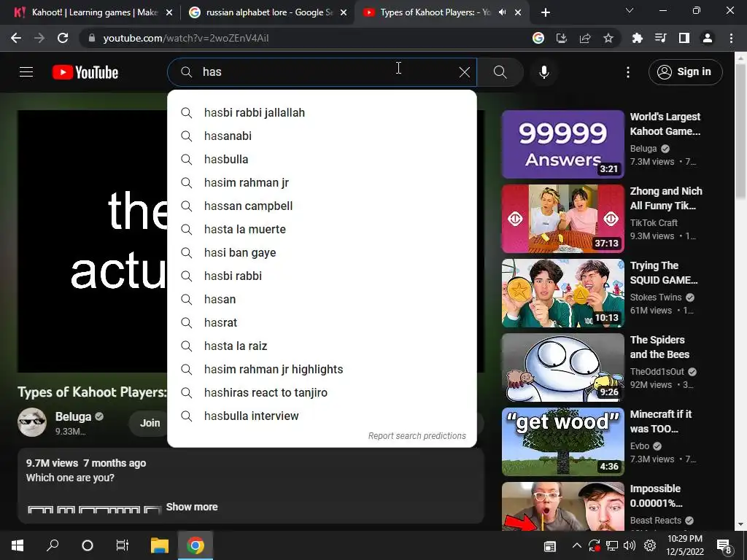Go back with the browser arrow

pos(16,38)
